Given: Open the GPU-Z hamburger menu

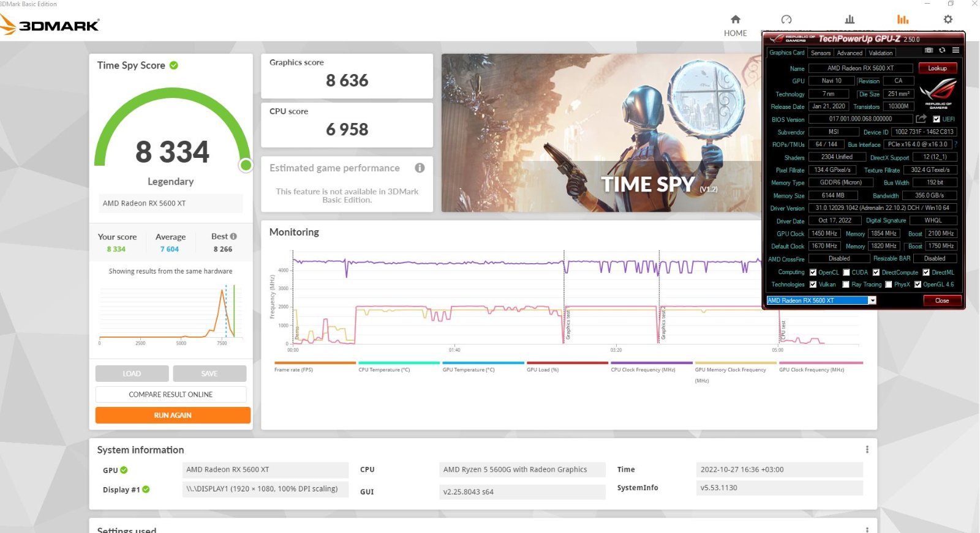Looking at the screenshot, I should [956, 50].
